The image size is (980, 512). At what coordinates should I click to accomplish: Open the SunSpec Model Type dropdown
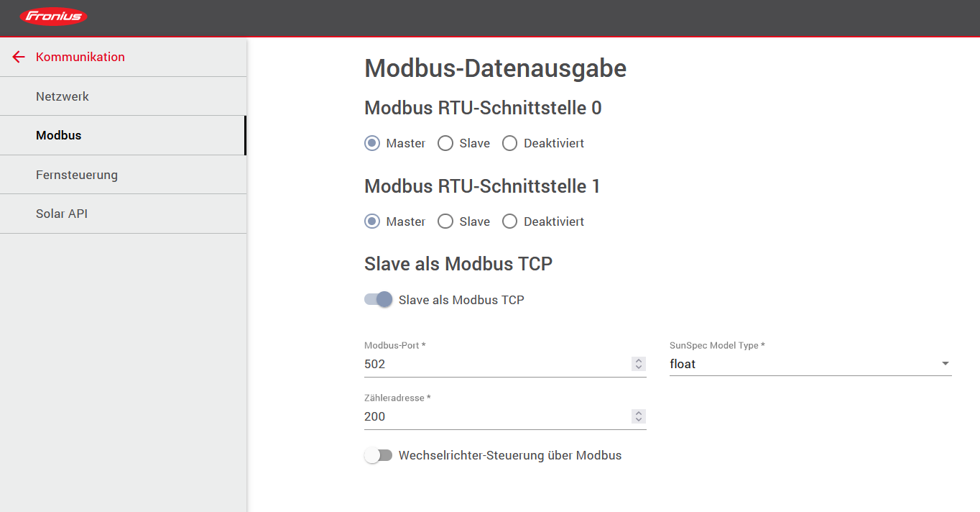click(810, 363)
